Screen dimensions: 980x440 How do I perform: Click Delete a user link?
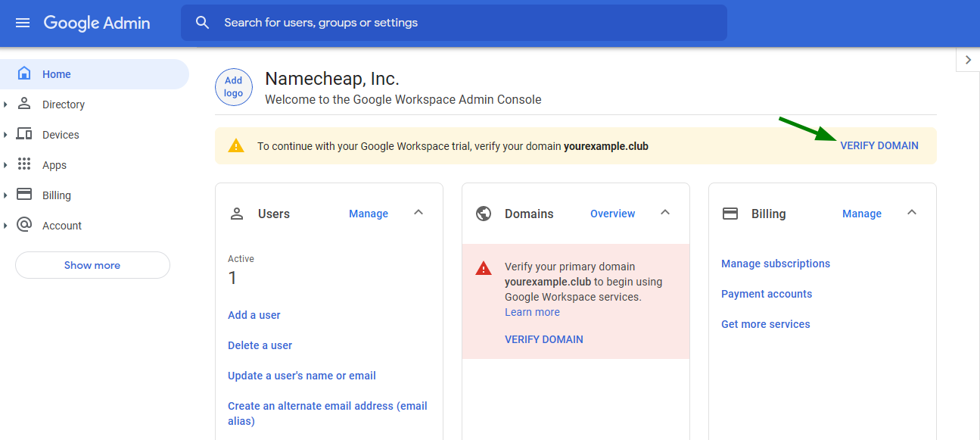(x=260, y=345)
